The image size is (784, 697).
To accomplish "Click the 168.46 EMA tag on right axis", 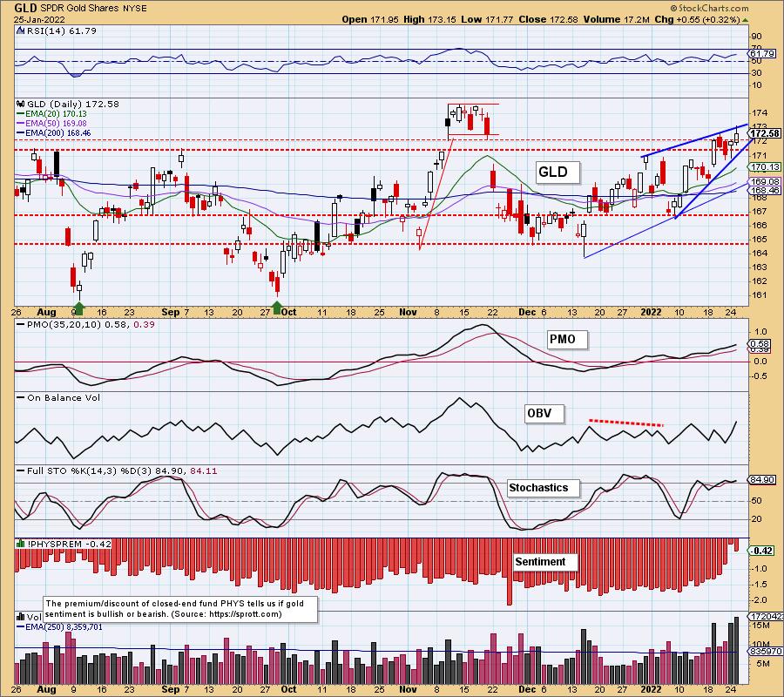I will 765,191.
